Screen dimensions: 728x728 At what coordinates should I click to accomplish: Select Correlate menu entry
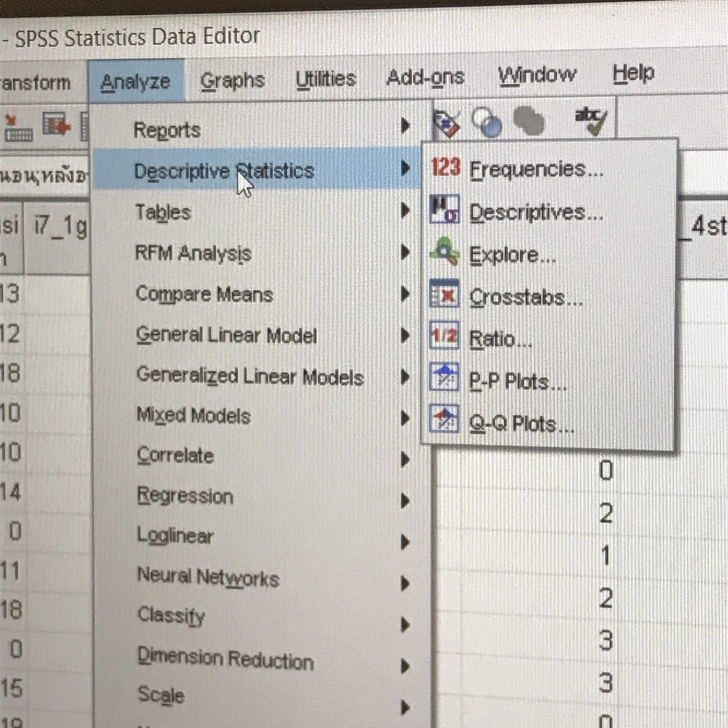click(x=175, y=456)
